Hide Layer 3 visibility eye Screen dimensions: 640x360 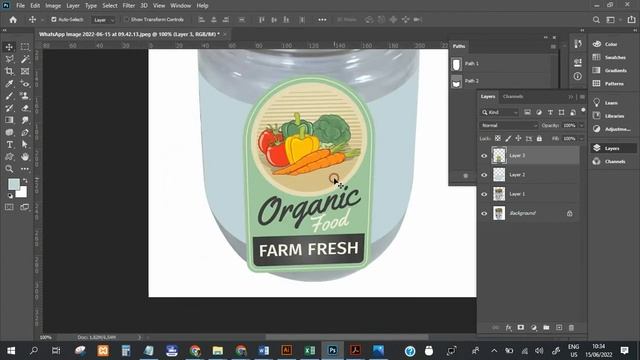tap(484, 156)
